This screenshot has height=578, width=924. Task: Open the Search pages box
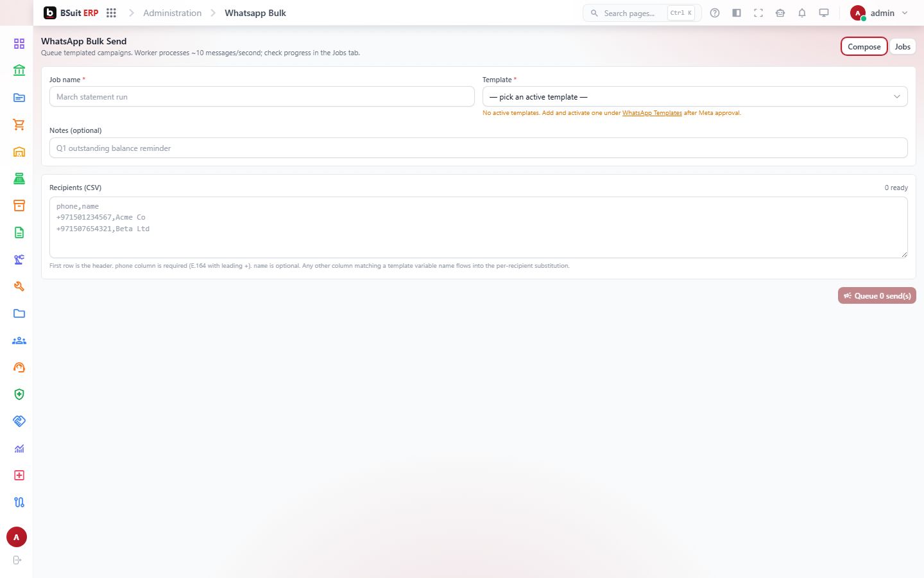[642, 13]
